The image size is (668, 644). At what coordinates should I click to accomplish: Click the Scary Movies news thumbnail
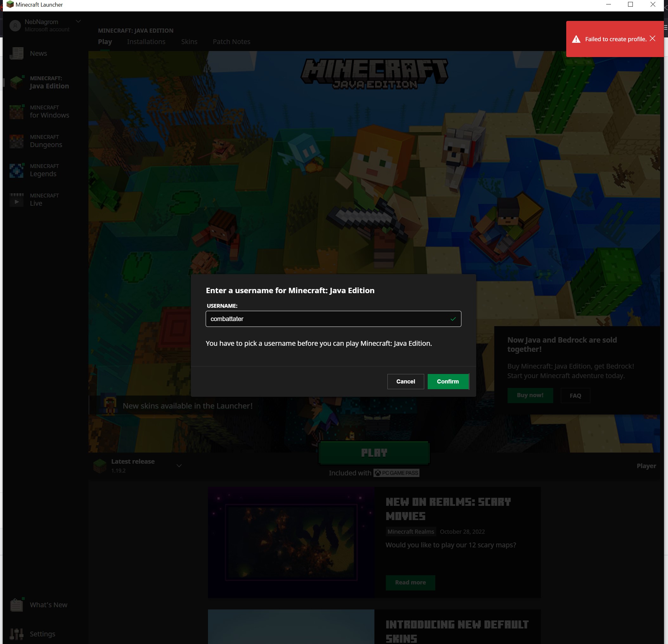point(291,542)
